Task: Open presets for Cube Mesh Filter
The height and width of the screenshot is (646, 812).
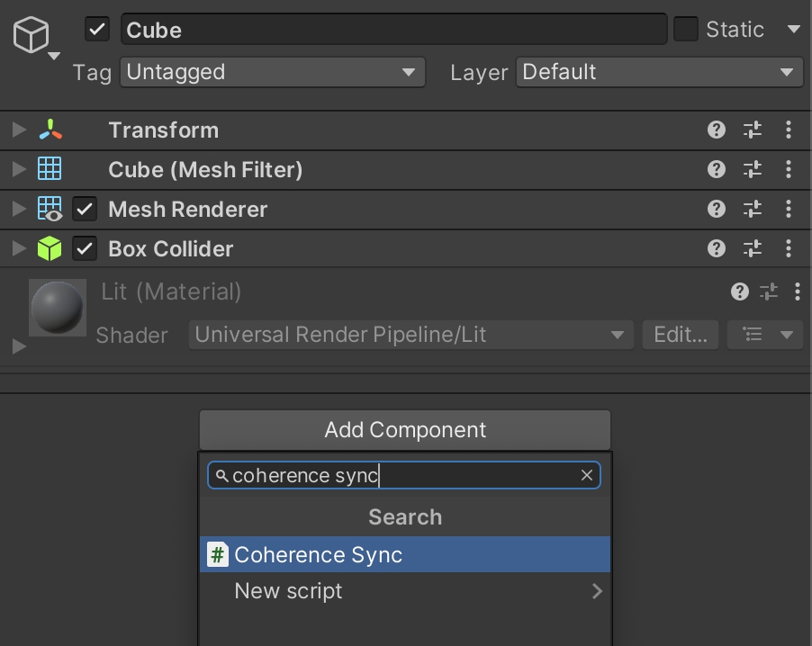Action: (x=753, y=169)
